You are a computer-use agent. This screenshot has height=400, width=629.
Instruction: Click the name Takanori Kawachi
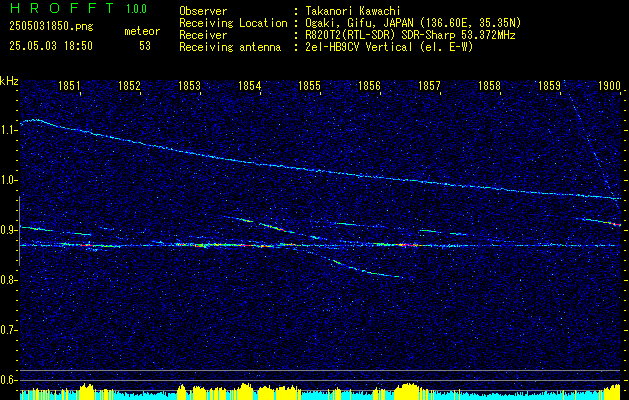[x=352, y=11]
